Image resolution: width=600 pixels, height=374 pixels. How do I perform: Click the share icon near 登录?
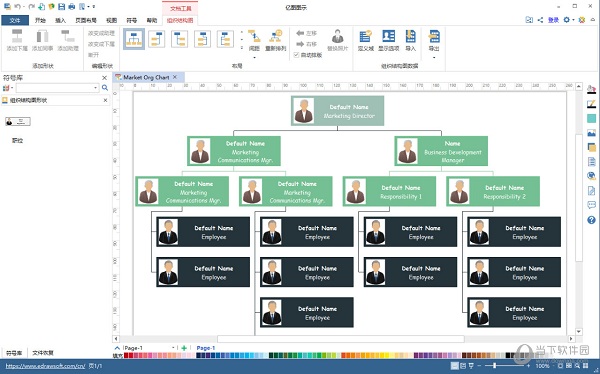(x=540, y=20)
